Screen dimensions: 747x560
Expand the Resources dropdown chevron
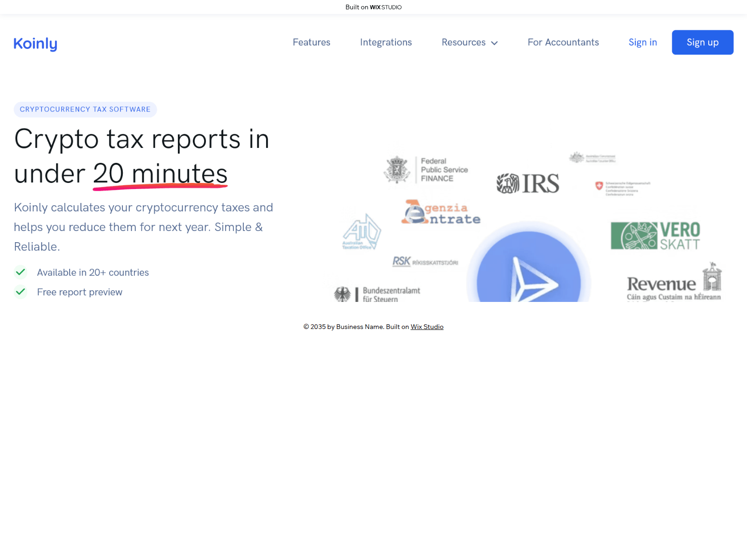494,43
